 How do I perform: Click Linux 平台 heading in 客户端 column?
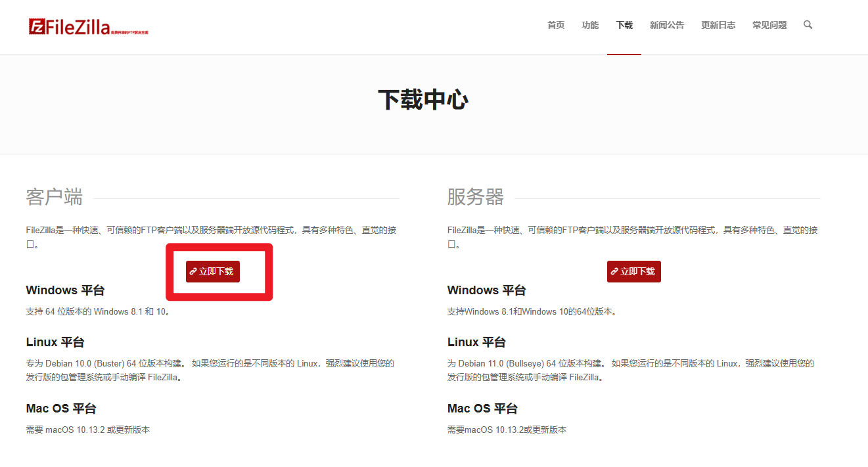(55, 342)
